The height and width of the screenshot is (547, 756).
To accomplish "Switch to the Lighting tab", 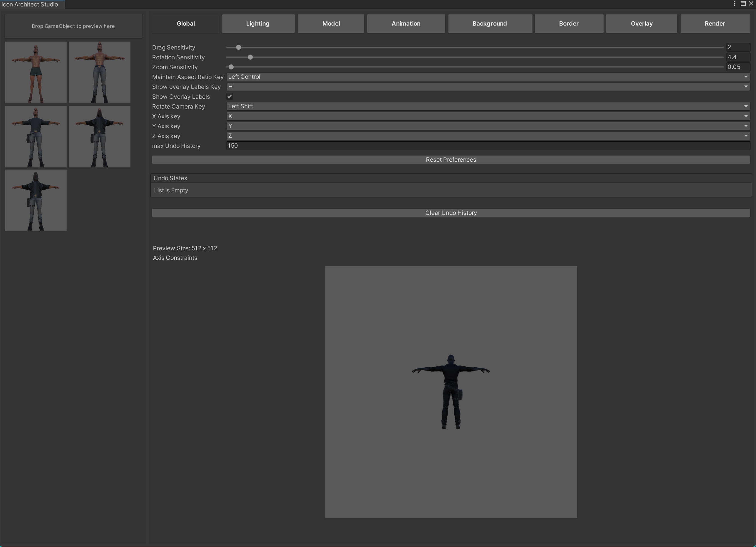I will [x=258, y=24].
